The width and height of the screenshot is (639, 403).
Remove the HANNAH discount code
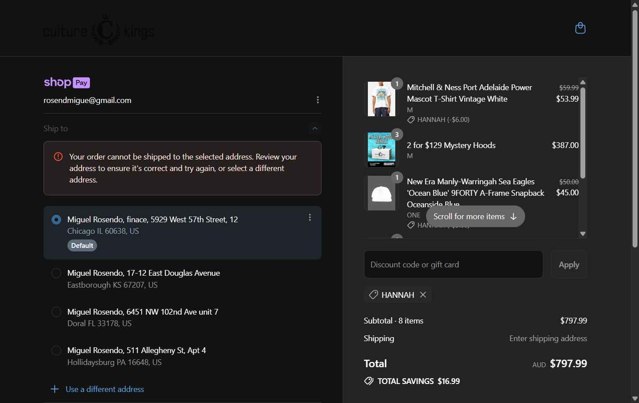click(423, 295)
